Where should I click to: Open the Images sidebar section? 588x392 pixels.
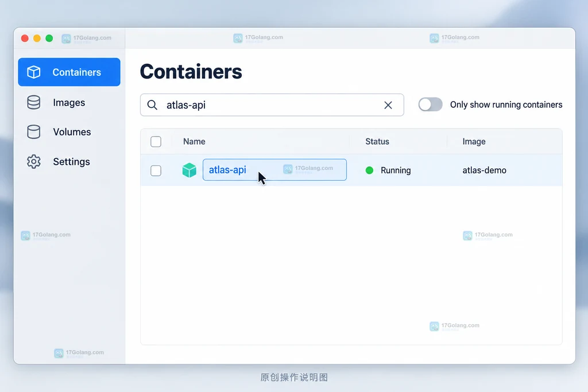coord(69,102)
